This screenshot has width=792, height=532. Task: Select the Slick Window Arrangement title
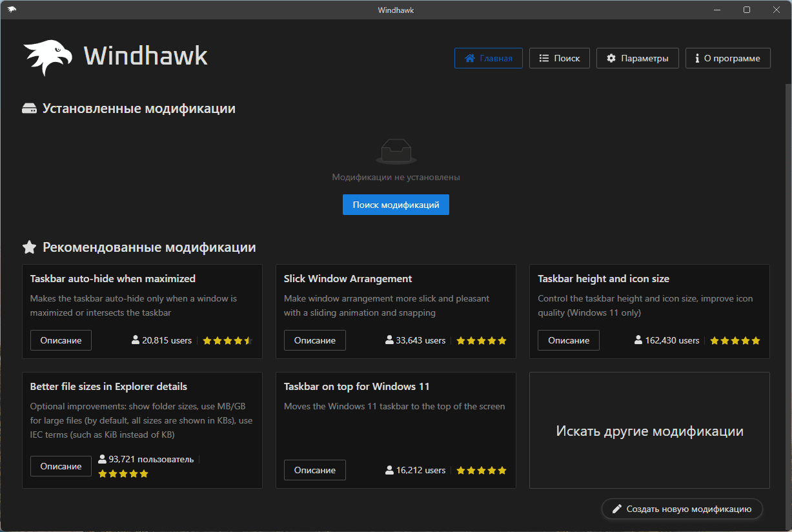348,279
